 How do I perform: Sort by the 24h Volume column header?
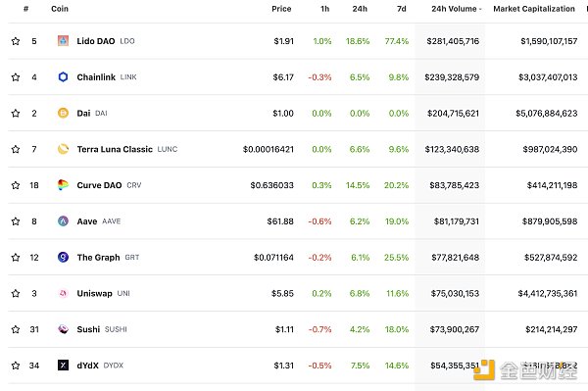point(456,9)
